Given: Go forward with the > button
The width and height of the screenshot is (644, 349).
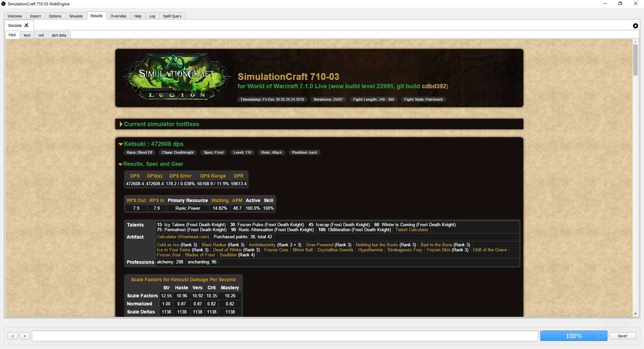Looking at the screenshot, I should (25, 336).
